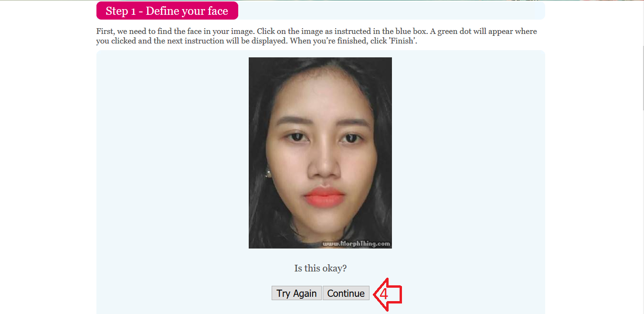Click the red arrow annotation icon
644x314 pixels.
point(388,294)
